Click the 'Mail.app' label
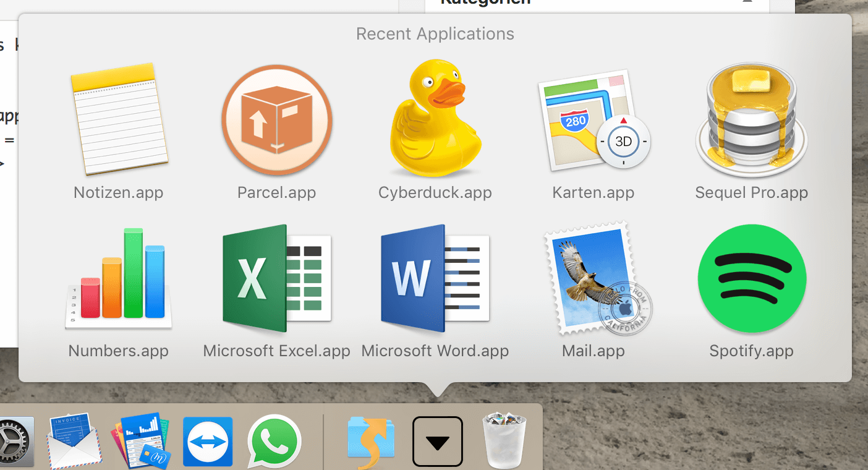 point(594,351)
